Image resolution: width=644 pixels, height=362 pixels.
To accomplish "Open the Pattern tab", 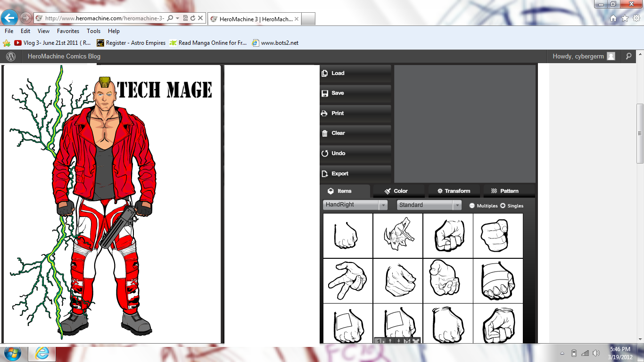I will pyautogui.click(x=504, y=191).
